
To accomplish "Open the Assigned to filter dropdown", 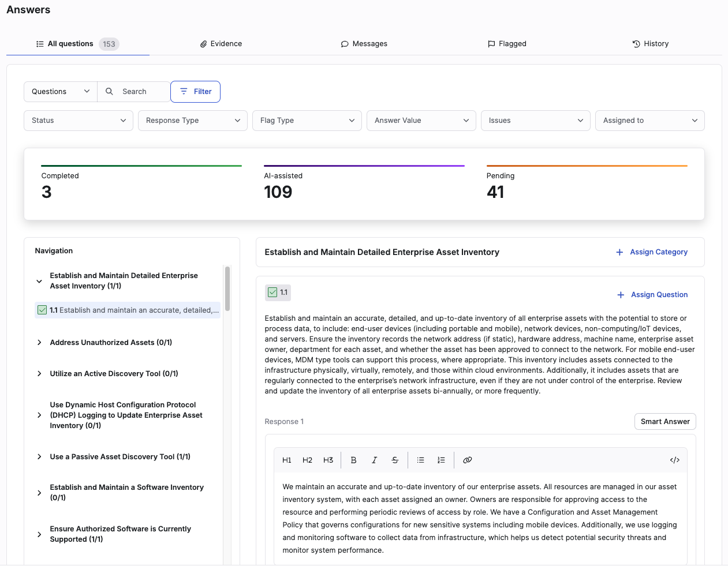I will 650,121.
